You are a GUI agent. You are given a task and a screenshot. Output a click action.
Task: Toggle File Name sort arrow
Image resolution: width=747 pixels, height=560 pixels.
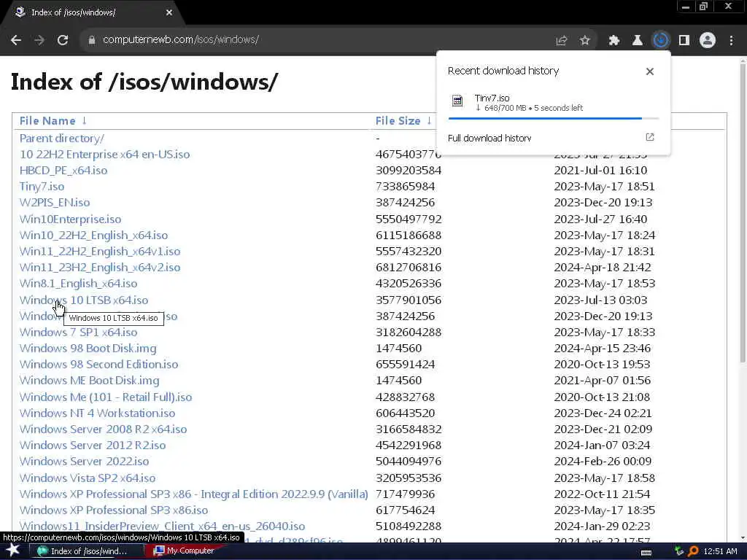tap(85, 120)
